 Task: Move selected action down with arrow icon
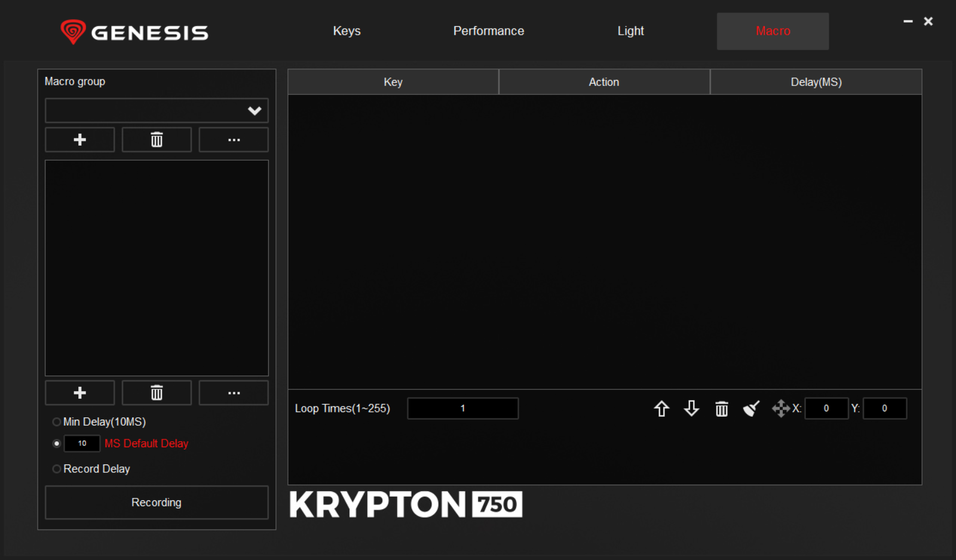tap(691, 409)
